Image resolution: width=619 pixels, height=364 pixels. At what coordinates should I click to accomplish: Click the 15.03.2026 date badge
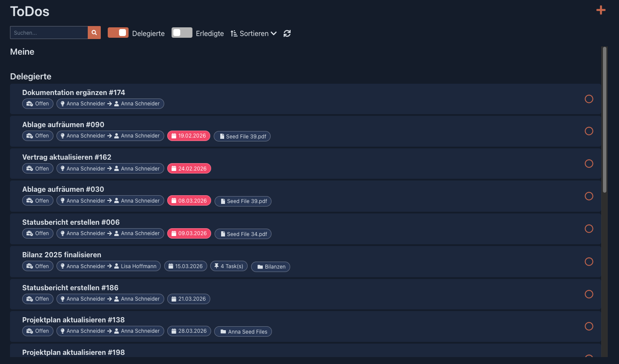tap(185, 266)
